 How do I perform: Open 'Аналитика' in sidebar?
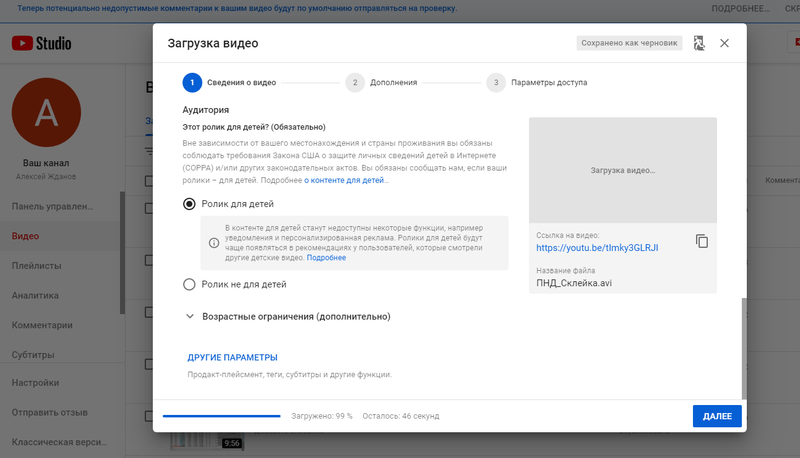(35, 295)
